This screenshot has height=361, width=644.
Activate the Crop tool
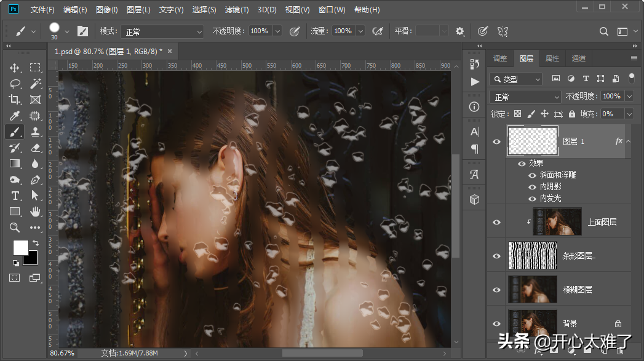tap(14, 100)
